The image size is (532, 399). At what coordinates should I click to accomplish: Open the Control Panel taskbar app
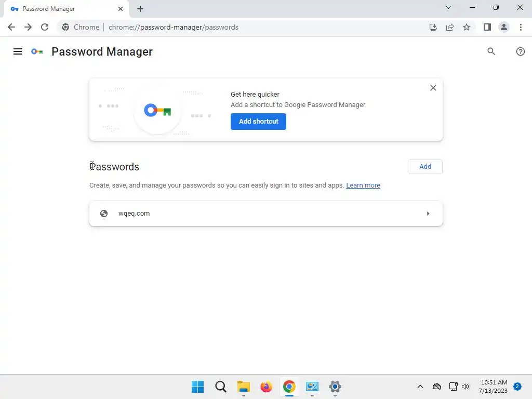(x=312, y=387)
